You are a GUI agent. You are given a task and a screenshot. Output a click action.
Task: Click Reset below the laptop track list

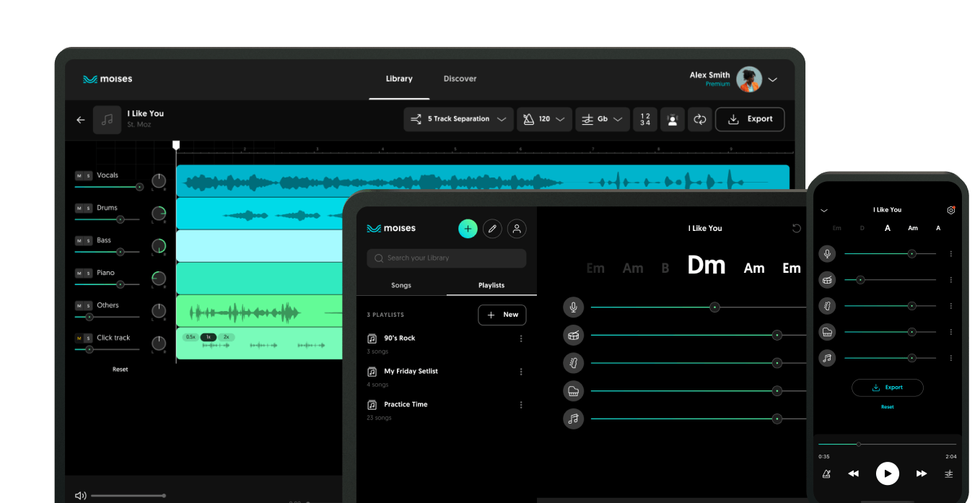click(121, 369)
